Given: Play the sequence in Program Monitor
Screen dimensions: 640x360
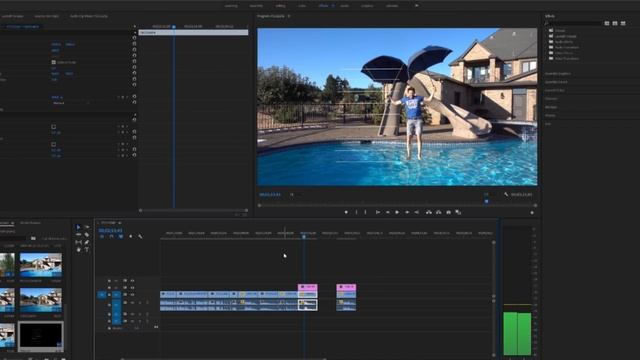Looking at the screenshot, I should [x=397, y=212].
